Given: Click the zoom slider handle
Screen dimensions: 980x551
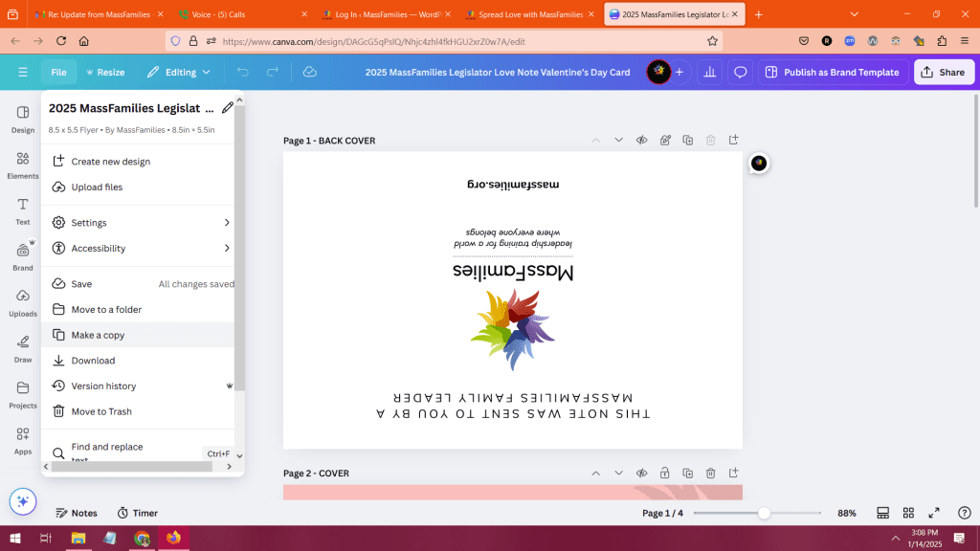Looking at the screenshot, I should pyautogui.click(x=764, y=513).
